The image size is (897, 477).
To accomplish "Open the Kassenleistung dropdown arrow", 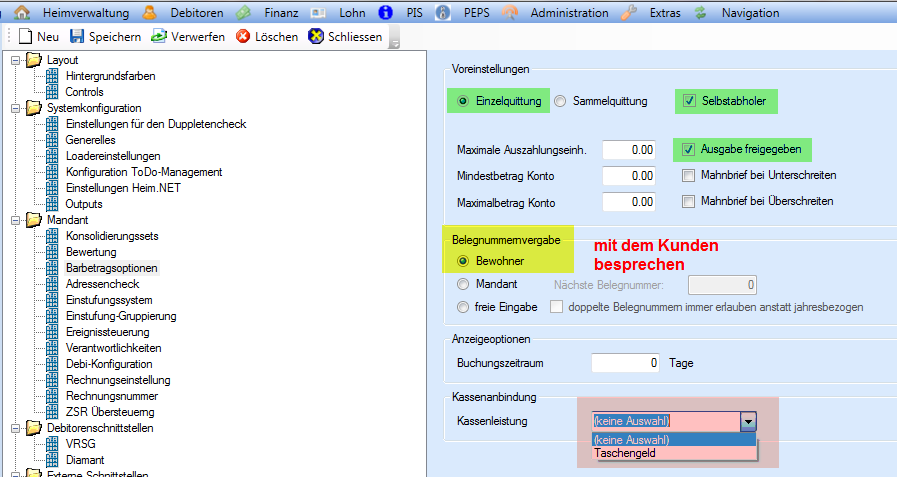I will pyautogui.click(x=748, y=422).
